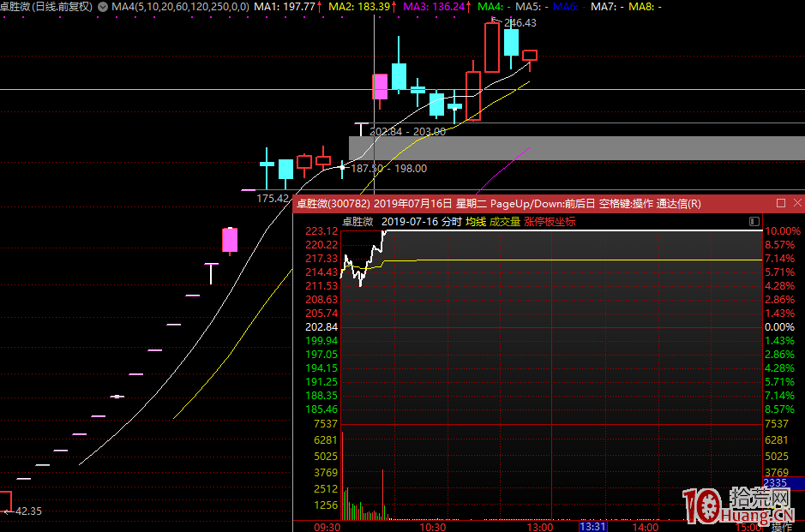Viewport: 805px width, 532px height.
Task: Click the 42.35 low price marker
Action: click(29, 511)
